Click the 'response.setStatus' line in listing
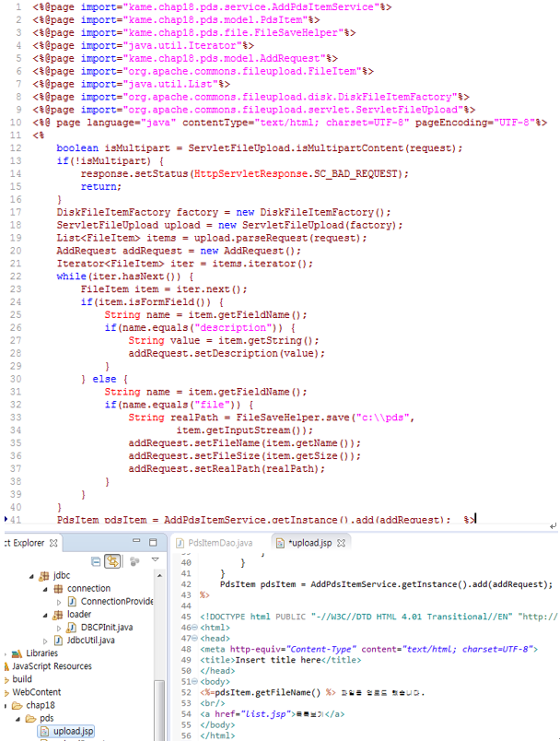This screenshot has height=741, width=560. coord(245,174)
